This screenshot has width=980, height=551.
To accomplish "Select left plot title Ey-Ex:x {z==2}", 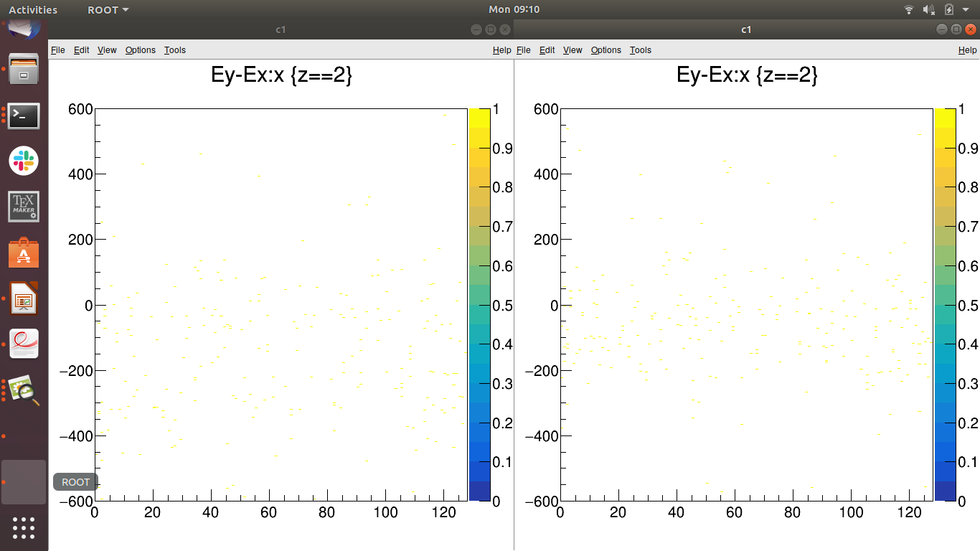I will point(282,75).
